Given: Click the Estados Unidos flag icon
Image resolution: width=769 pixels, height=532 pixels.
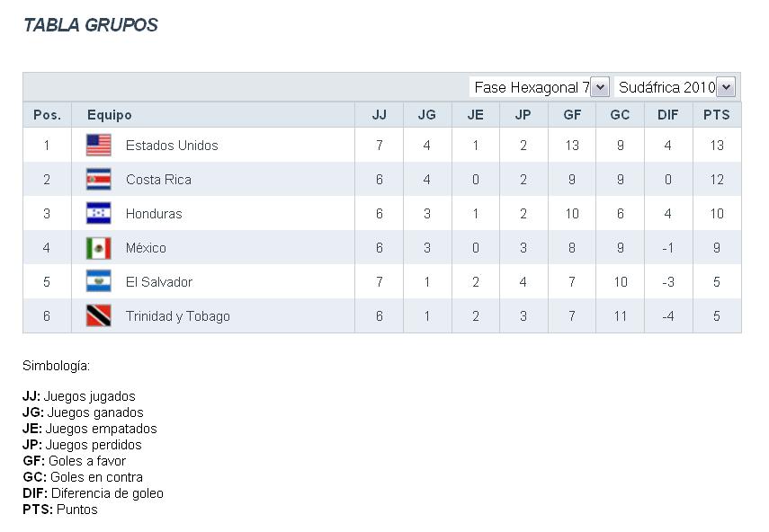Looking at the screenshot, I should point(98,145).
